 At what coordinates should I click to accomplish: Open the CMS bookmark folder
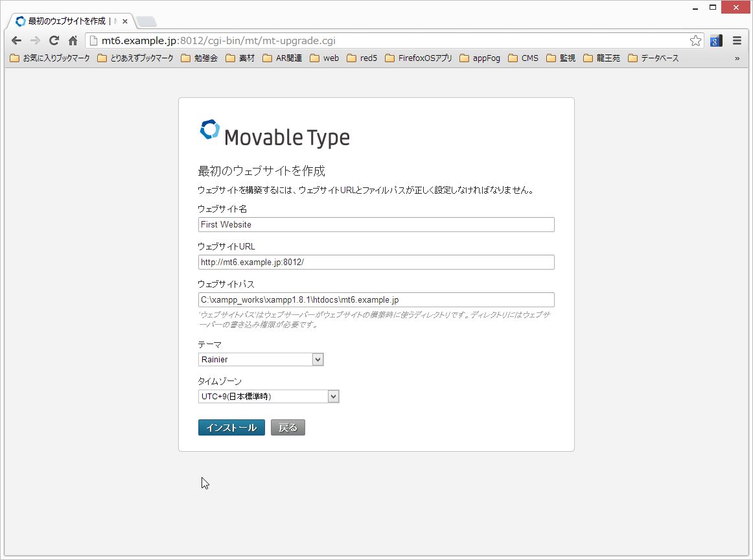524,58
